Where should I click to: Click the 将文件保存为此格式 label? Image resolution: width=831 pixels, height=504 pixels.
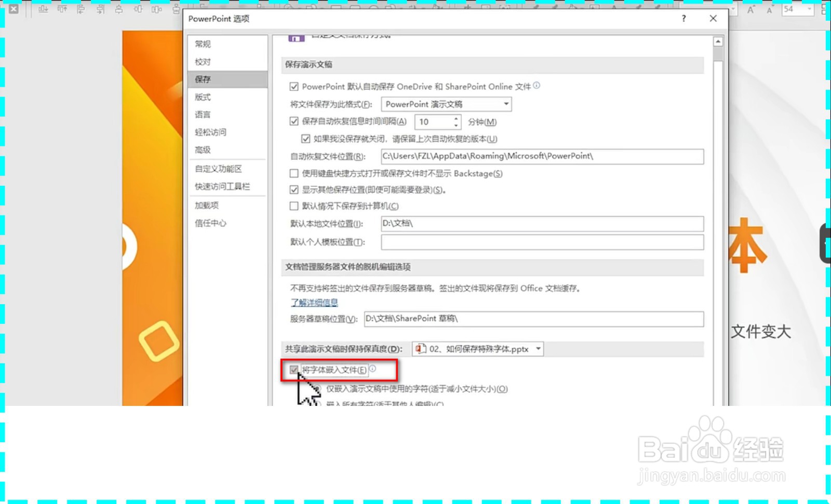[x=331, y=104]
